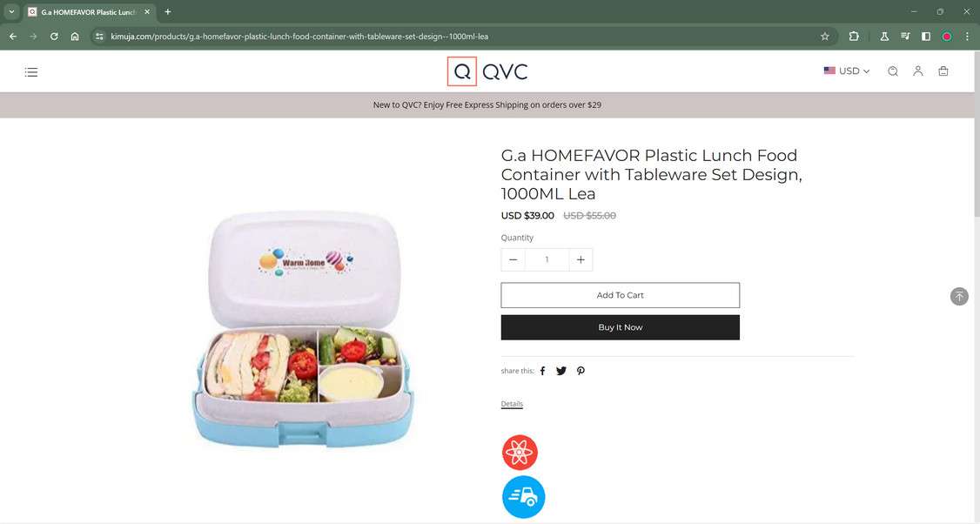Image resolution: width=980 pixels, height=524 pixels.
Task: Open a new browser tab
Action: (167, 12)
